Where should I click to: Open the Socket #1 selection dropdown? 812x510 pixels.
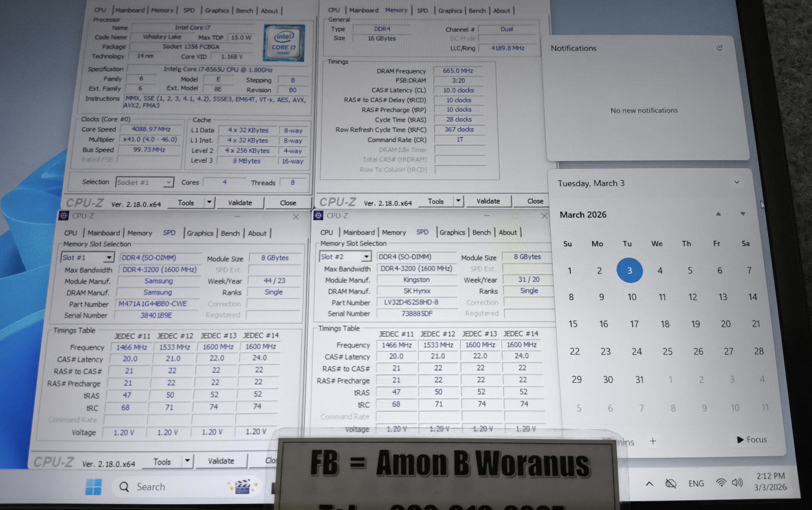click(168, 182)
